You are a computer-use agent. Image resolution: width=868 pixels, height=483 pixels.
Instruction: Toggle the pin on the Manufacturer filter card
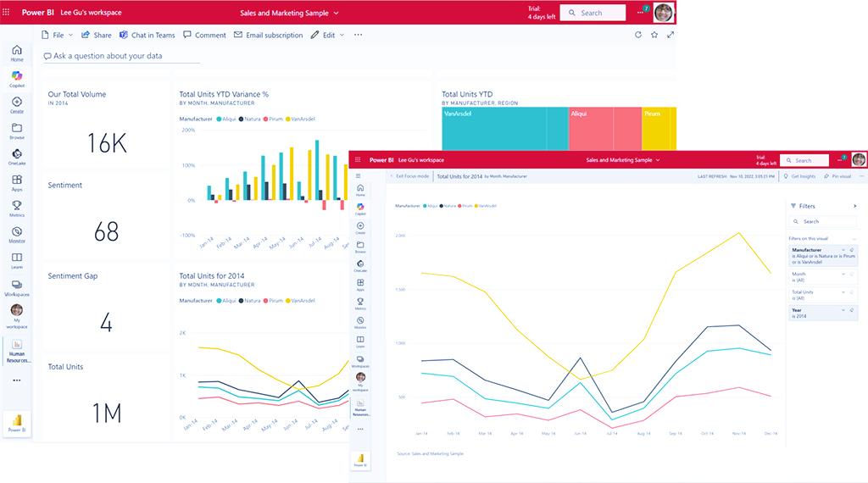pyautogui.click(x=852, y=251)
